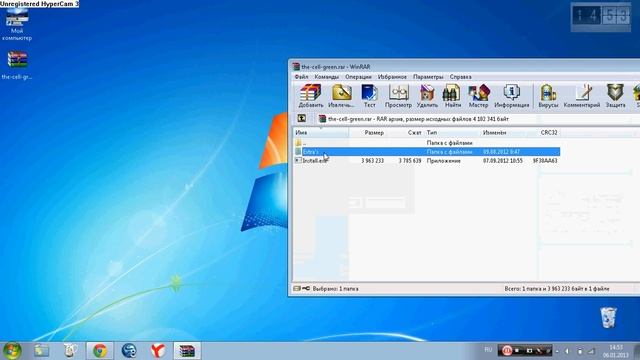Open the Команды menu
The image size is (640, 360).
(327, 77)
